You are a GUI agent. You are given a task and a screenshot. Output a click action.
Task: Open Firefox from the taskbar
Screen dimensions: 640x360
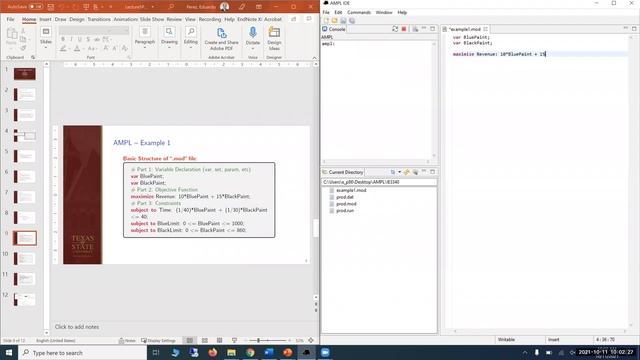click(x=213, y=352)
